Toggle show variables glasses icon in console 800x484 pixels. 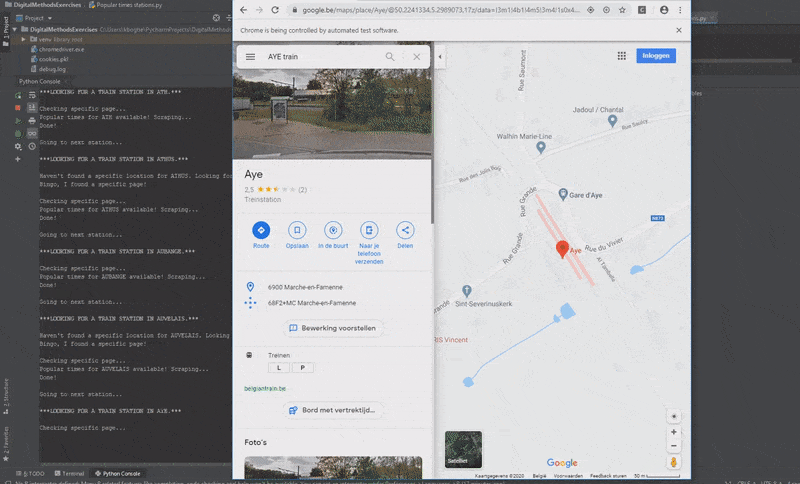(32, 134)
